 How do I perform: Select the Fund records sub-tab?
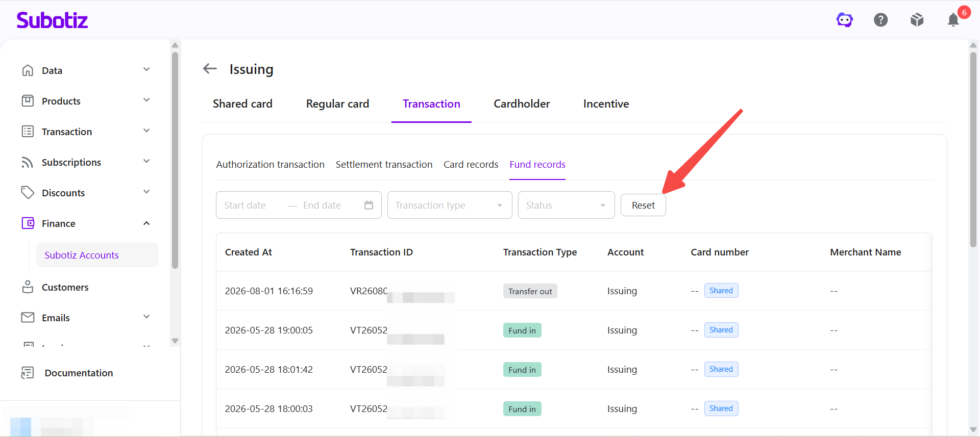[537, 164]
